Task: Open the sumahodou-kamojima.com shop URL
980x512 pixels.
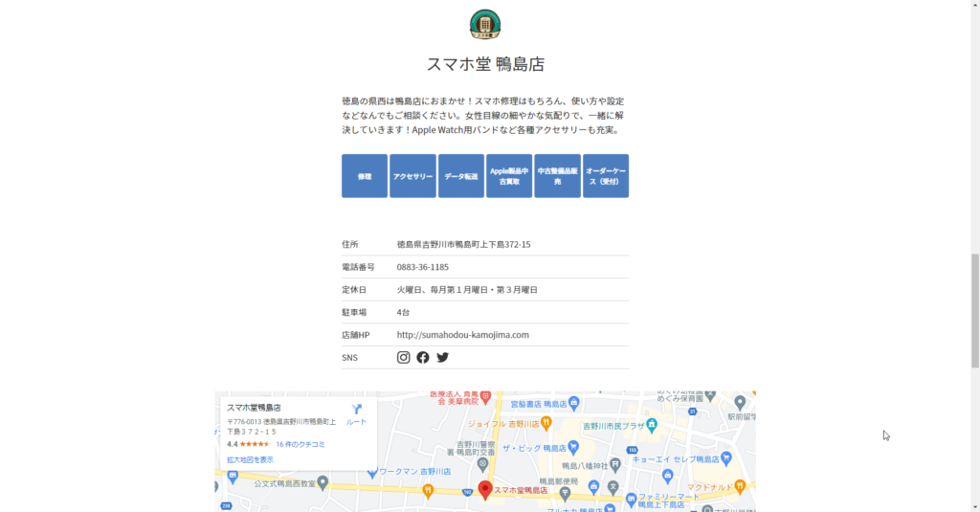Action: [462, 334]
